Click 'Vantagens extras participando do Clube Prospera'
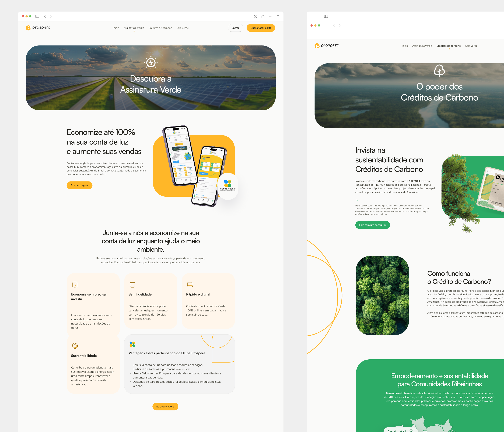504x432 pixels. tap(167, 353)
